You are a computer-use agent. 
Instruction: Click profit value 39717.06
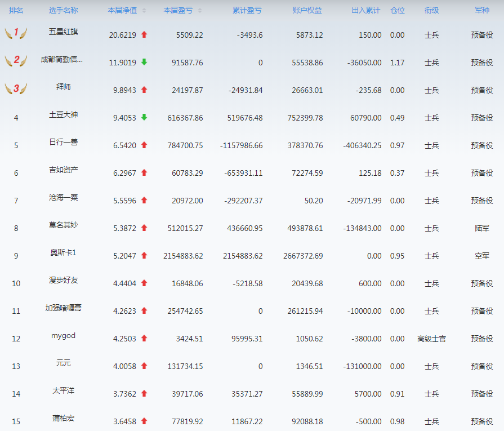pyautogui.click(x=187, y=394)
